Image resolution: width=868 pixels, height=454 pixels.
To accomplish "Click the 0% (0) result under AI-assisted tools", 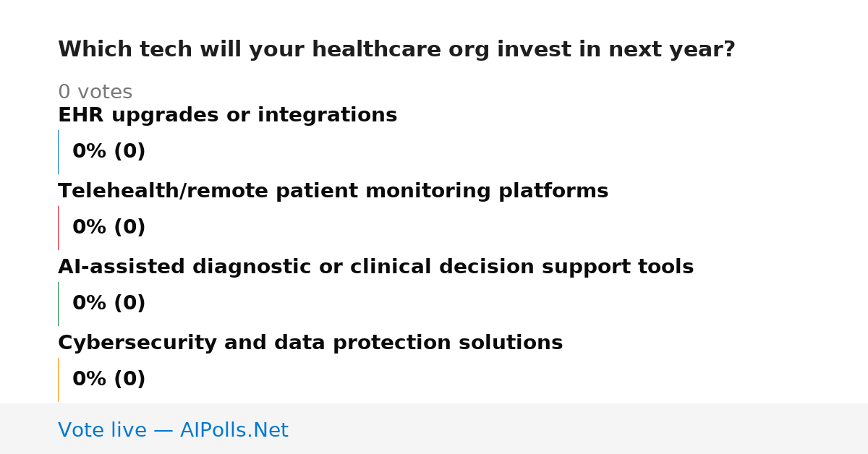I will (x=109, y=304).
